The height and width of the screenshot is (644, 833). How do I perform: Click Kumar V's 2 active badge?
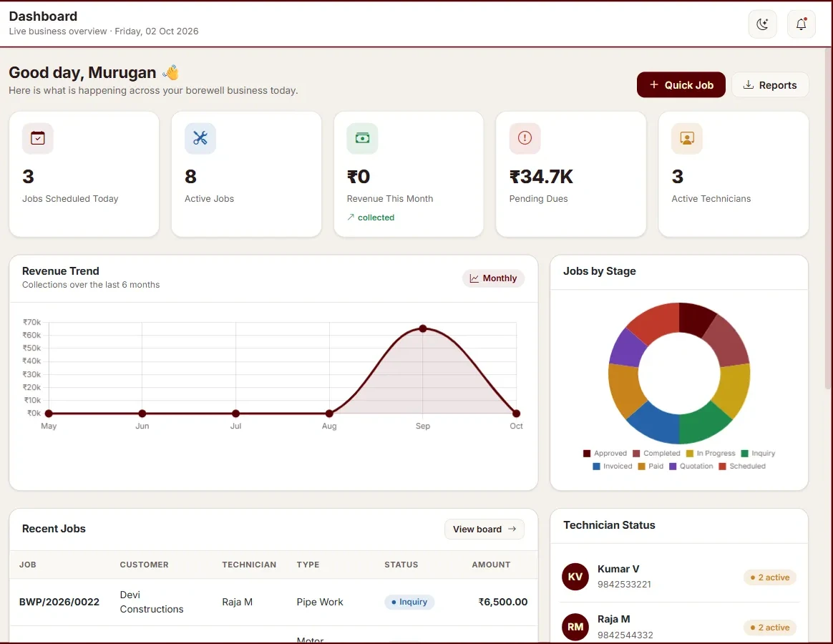coord(770,577)
